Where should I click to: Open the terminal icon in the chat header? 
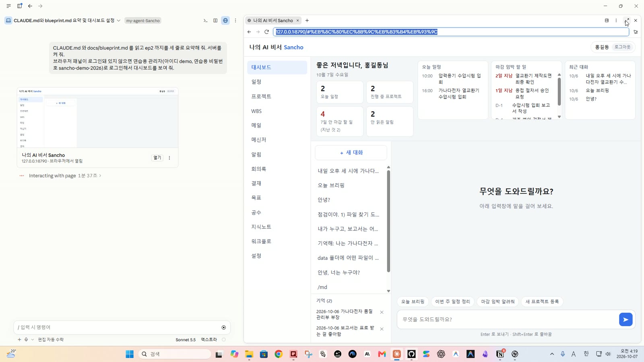click(205, 21)
